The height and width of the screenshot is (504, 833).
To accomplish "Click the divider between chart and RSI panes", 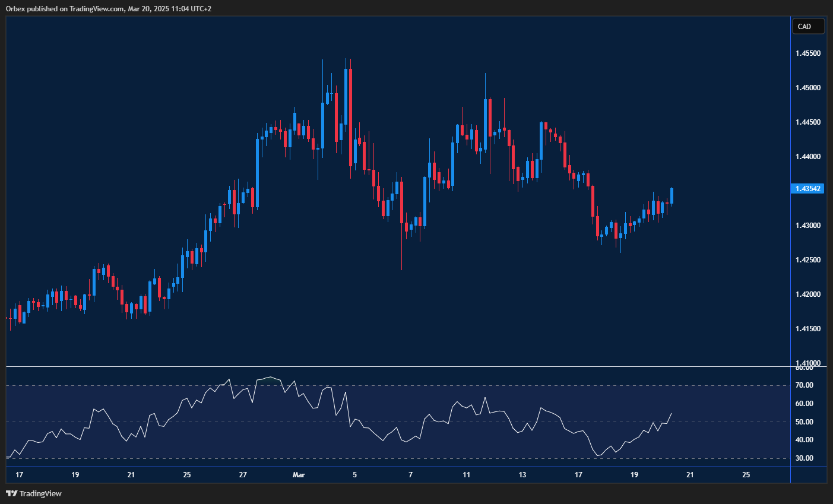I will point(392,366).
